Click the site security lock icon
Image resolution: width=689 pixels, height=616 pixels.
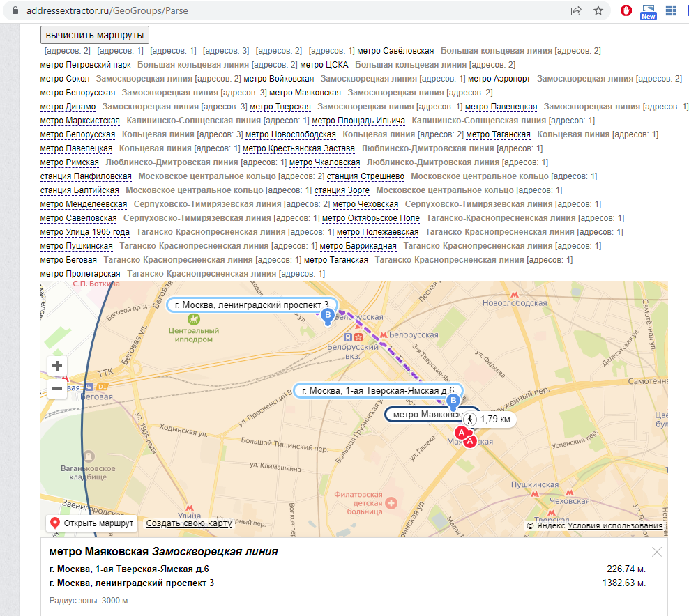pos(15,10)
